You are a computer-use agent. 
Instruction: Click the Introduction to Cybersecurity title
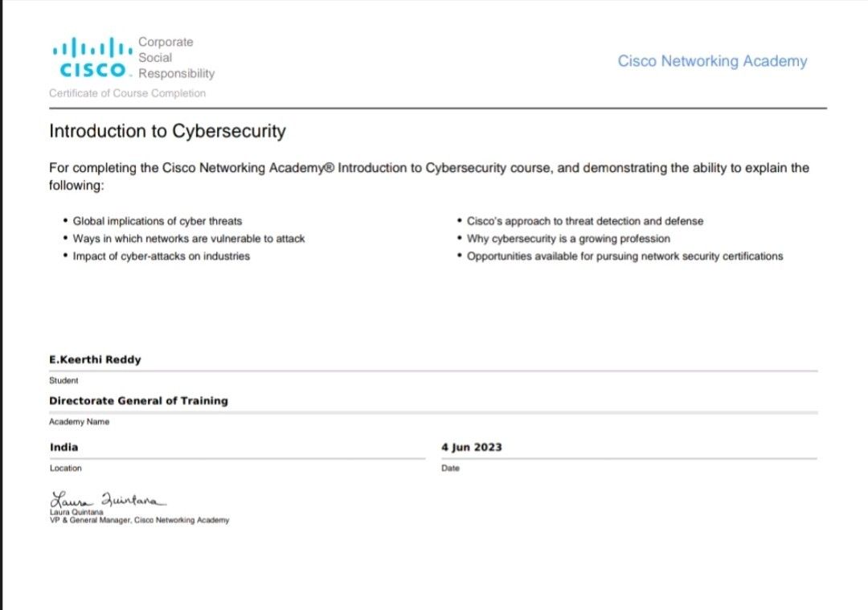pos(167,131)
